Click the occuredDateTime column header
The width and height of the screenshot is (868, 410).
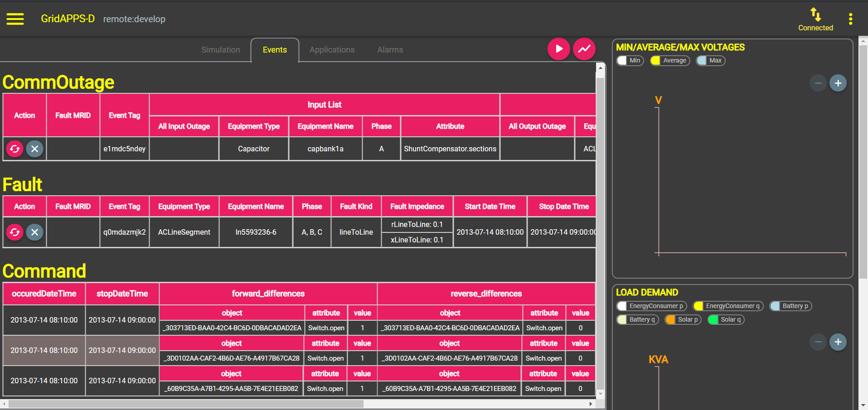click(x=44, y=294)
